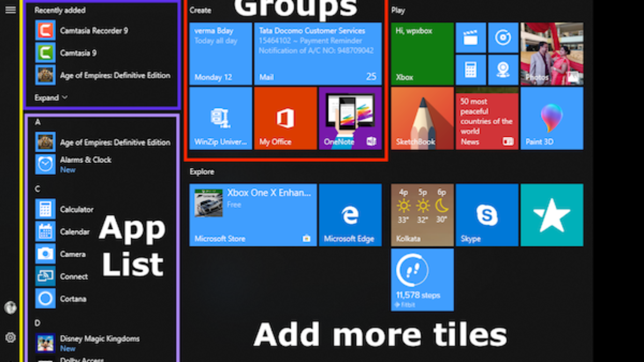Open Fitbit tile showing 11,578 steps
This screenshot has height=362, width=644.
click(422, 279)
